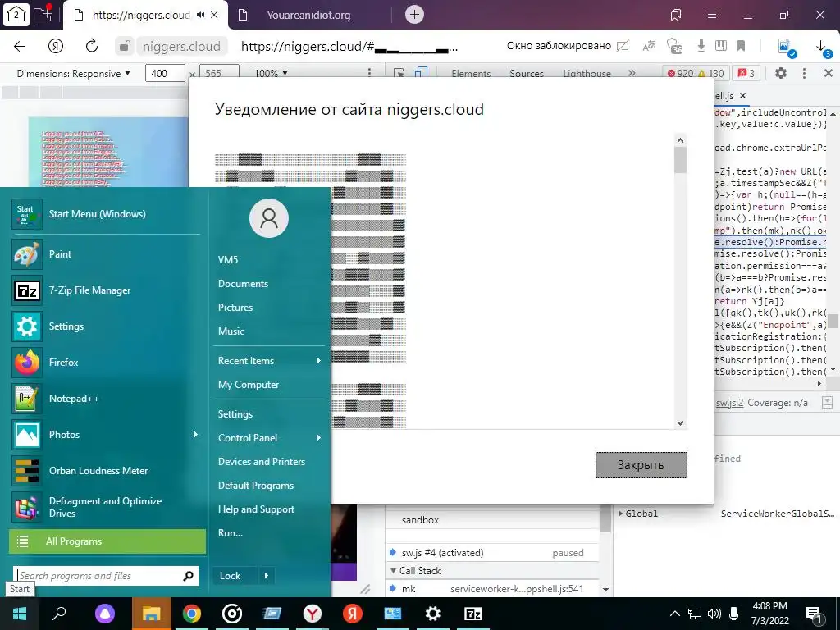Click the dialog scrollbar down arrow

pyautogui.click(x=680, y=422)
